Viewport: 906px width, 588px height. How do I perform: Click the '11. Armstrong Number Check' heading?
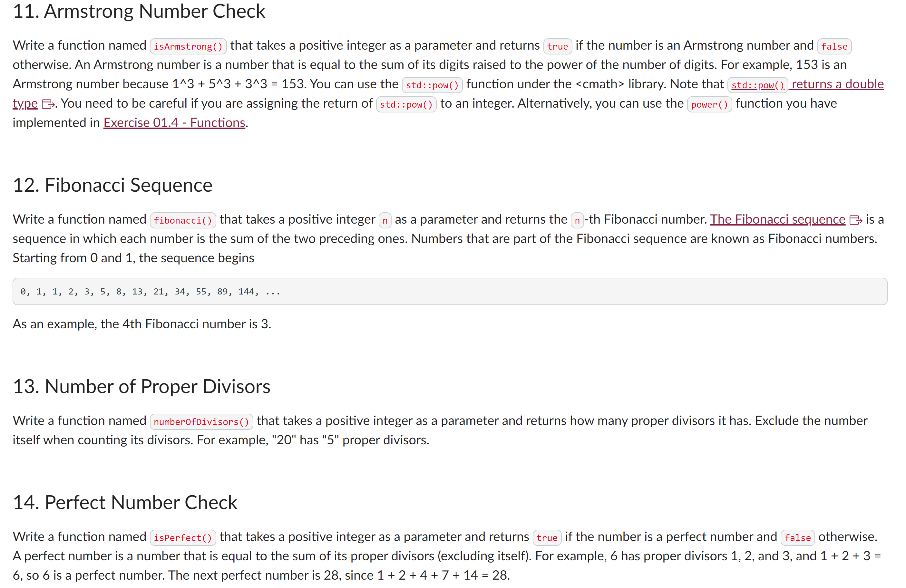point(139,11)
